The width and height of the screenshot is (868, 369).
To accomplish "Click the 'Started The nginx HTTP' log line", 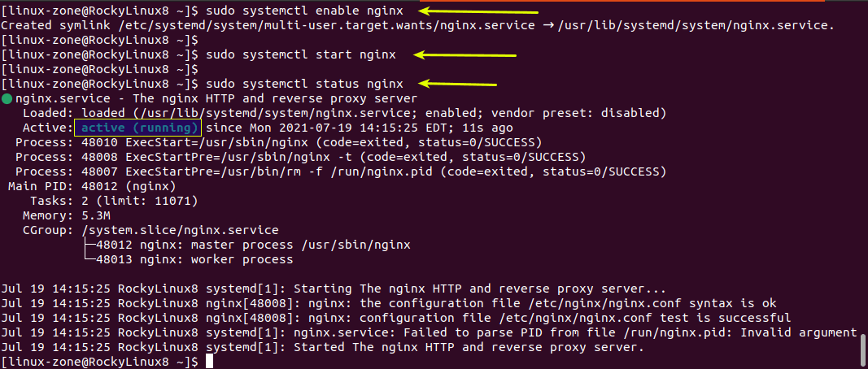I will (x=323, y=347).
